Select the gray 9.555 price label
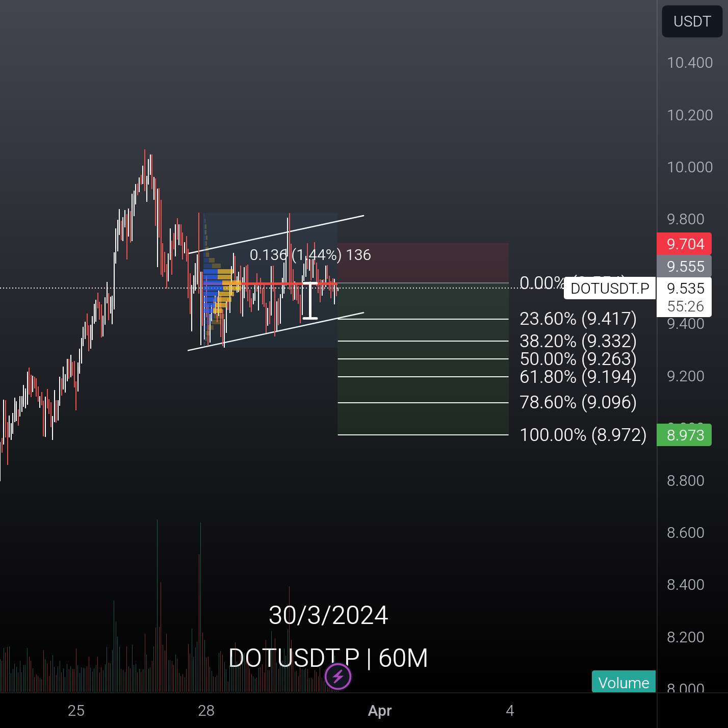The height and width of the screenshot is (728, 728). pyautogui.click(x=684, y=266)
